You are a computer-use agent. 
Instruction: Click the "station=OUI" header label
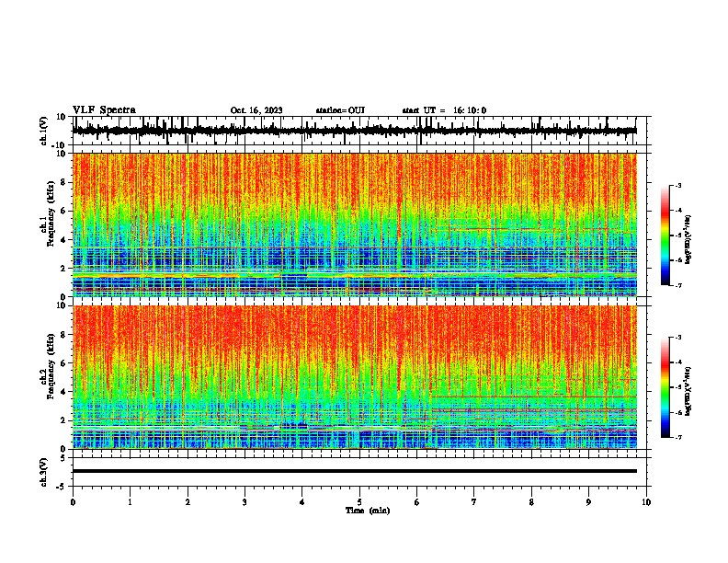pyautogui.click(x=340, y=110)
